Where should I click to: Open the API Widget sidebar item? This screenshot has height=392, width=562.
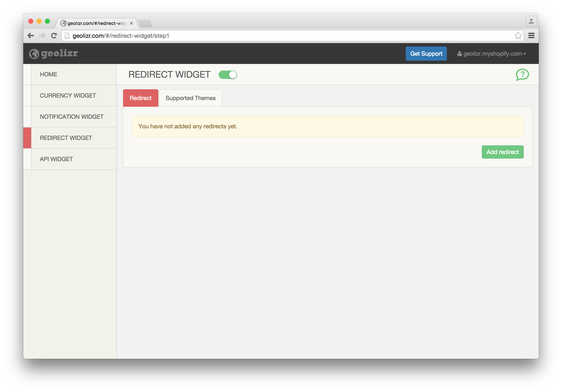(56, 159)
